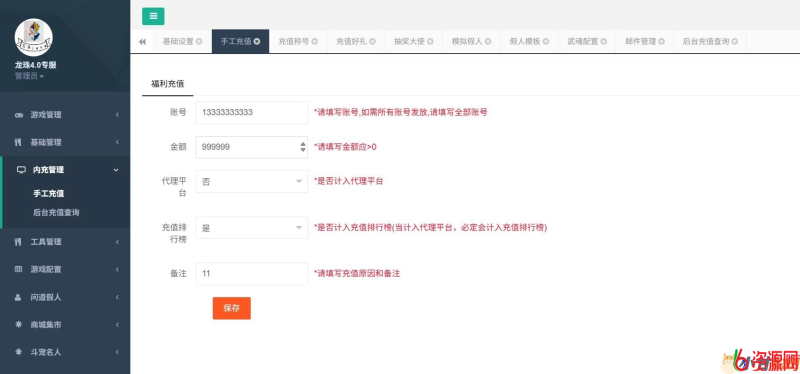The image size is (800, 374).
Task: Click the orange 保存 button
Action: click(x=232, y=308)
